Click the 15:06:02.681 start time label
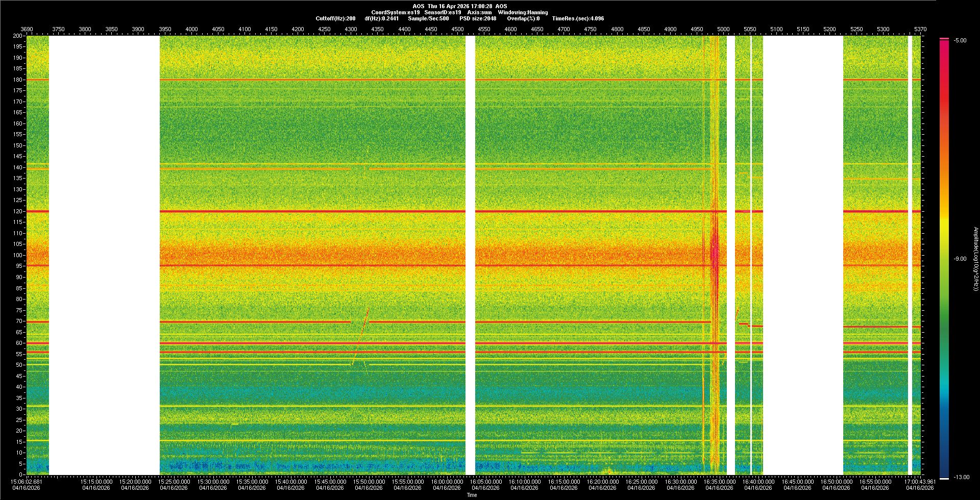The height and width of the screenshot is (500, 980). coord(27,482)
